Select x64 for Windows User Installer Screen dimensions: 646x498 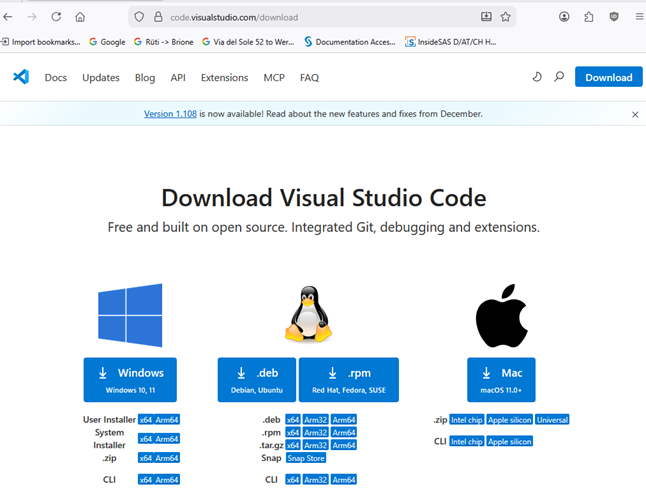point(145,420)
